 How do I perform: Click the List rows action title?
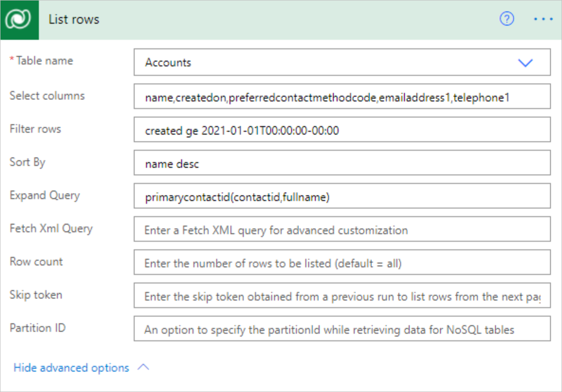click(74, 19)
